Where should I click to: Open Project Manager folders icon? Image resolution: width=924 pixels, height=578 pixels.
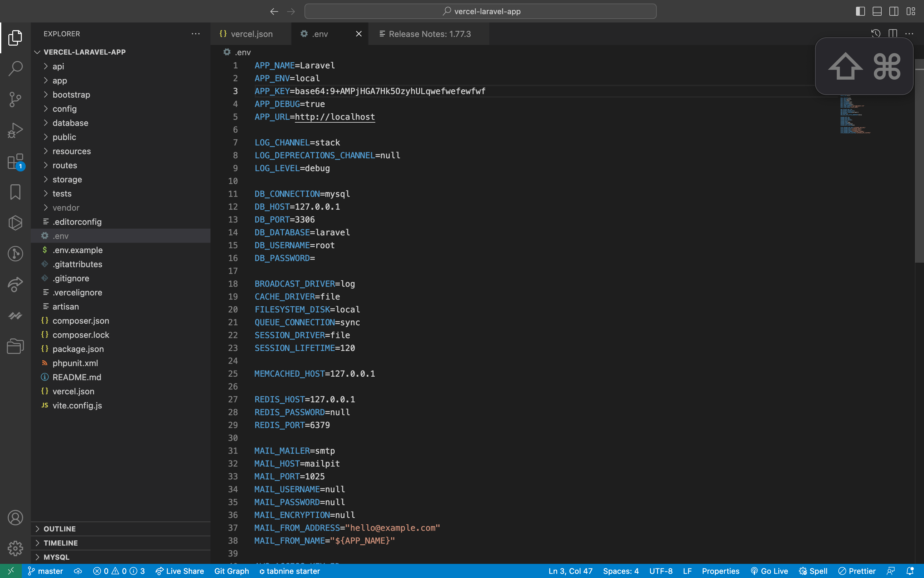click(15, 346)
